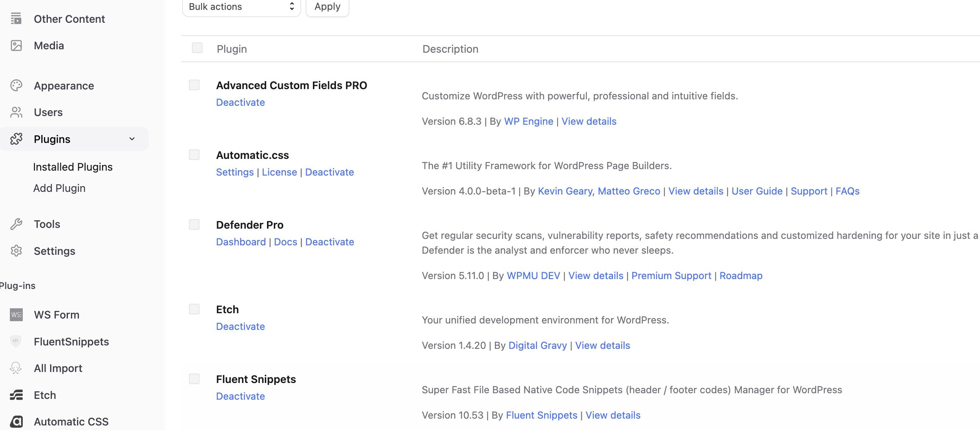Open FluentSnippets menu item
The height and width of the screenshot is (430, 980).
[x=71, y=342]
